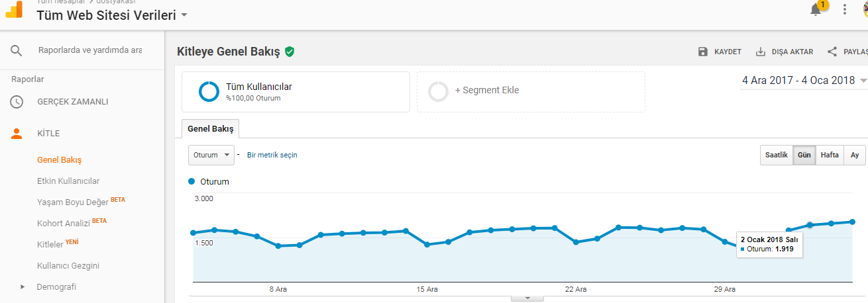868x303 pixels.
Task: Click the Kaydet save icon
Action: click(703, 52)
